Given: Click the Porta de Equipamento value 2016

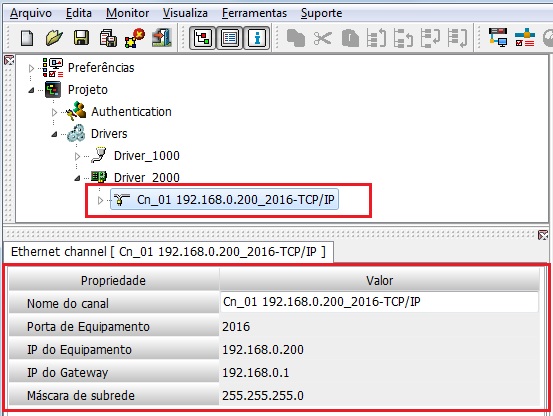Looking at the screenshot, I should 236,326.
